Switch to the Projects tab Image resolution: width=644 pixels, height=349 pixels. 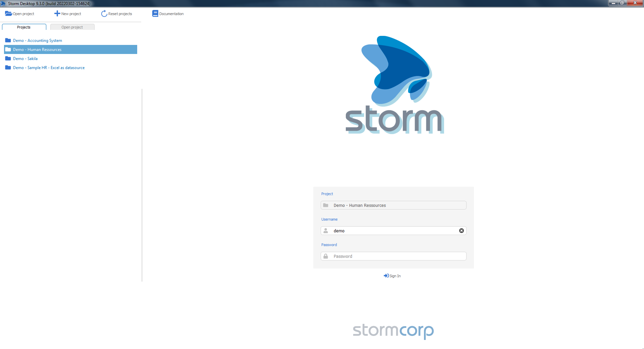(x=24, y=27)
